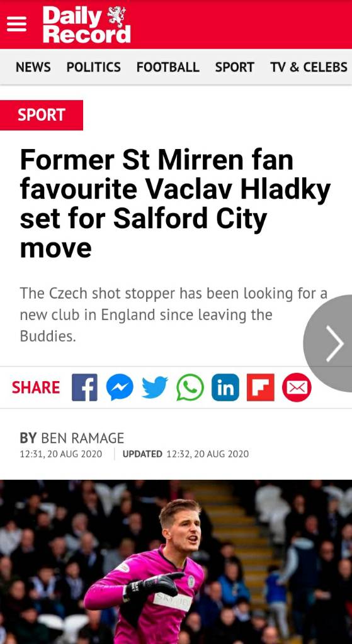This screenshot has height=644, width=352.
Task: Share article by email icon
Action: click(297, 387)
